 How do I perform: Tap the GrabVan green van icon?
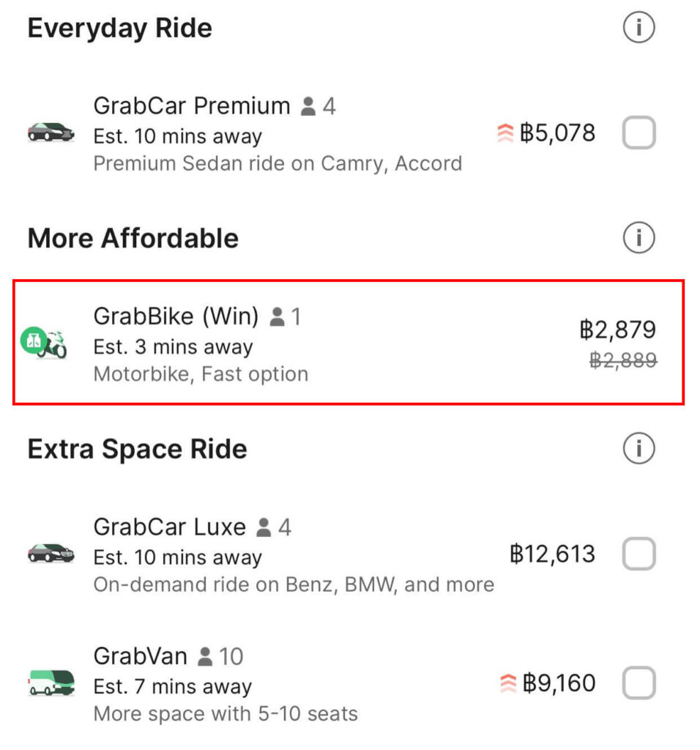point(51,683)
